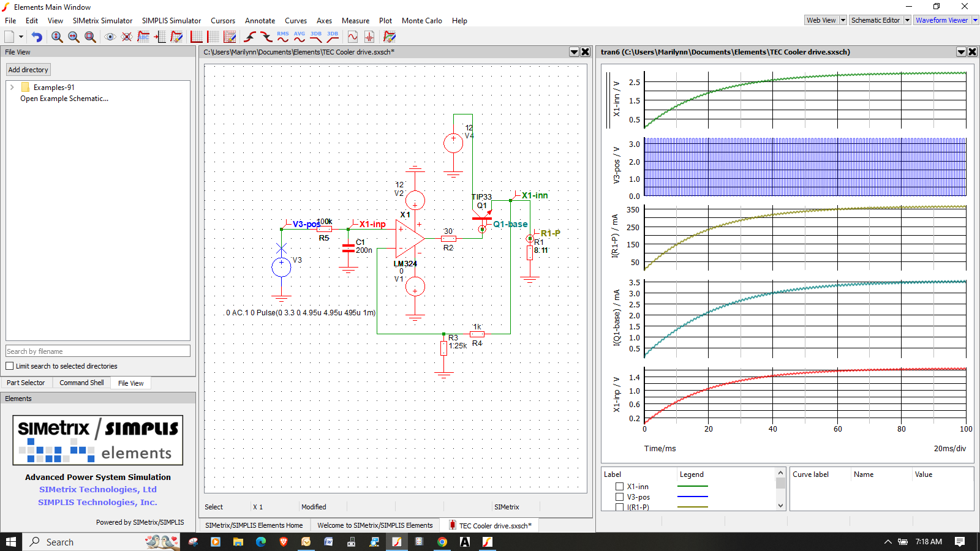Hide curves using the crossed-eye icon

(127, 37)
